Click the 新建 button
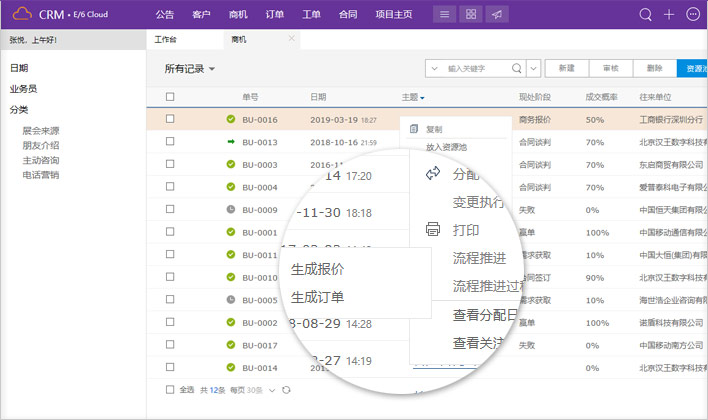 pos(566,68)
